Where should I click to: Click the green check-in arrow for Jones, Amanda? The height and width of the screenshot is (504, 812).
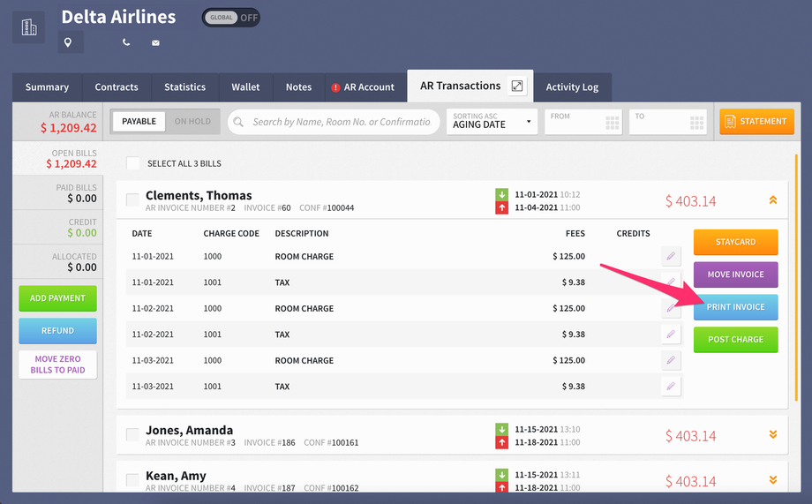click(x=502, y=429)
